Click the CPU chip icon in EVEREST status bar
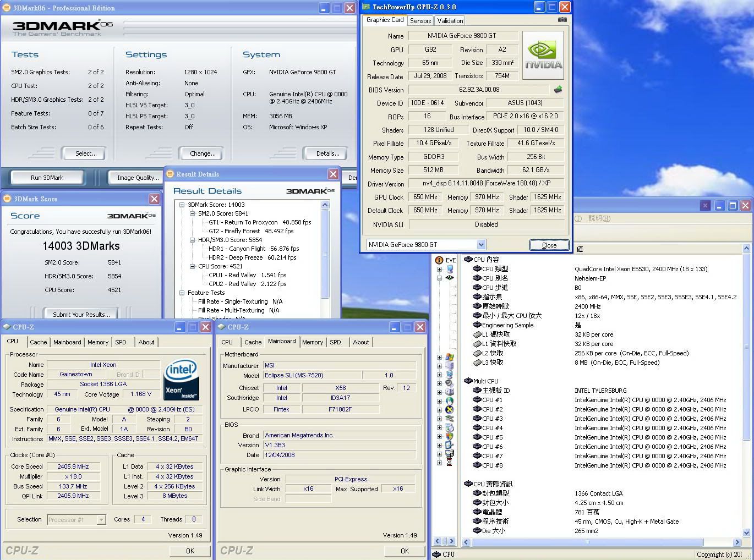This screenshot has height=560, width=754. click(436, 554)
